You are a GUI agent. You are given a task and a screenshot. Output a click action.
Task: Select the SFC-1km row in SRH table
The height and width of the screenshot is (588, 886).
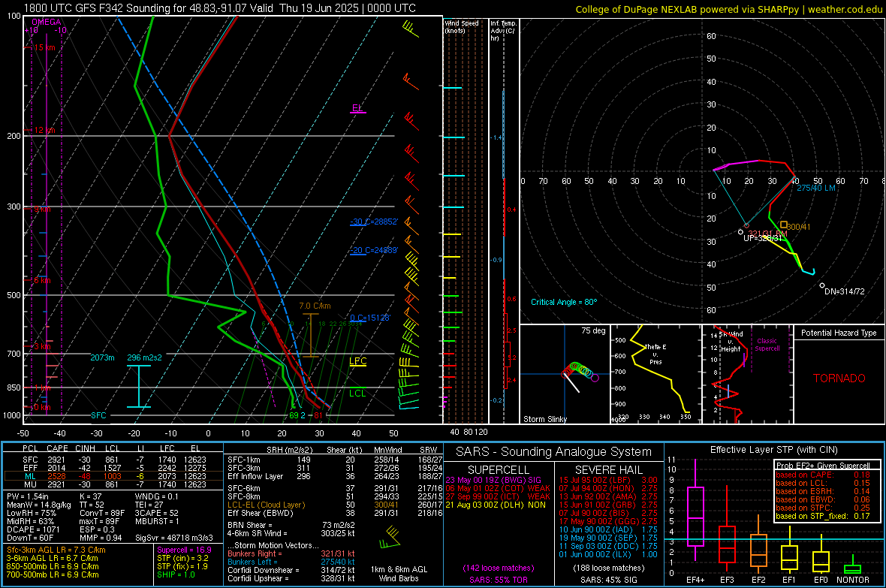335,460
